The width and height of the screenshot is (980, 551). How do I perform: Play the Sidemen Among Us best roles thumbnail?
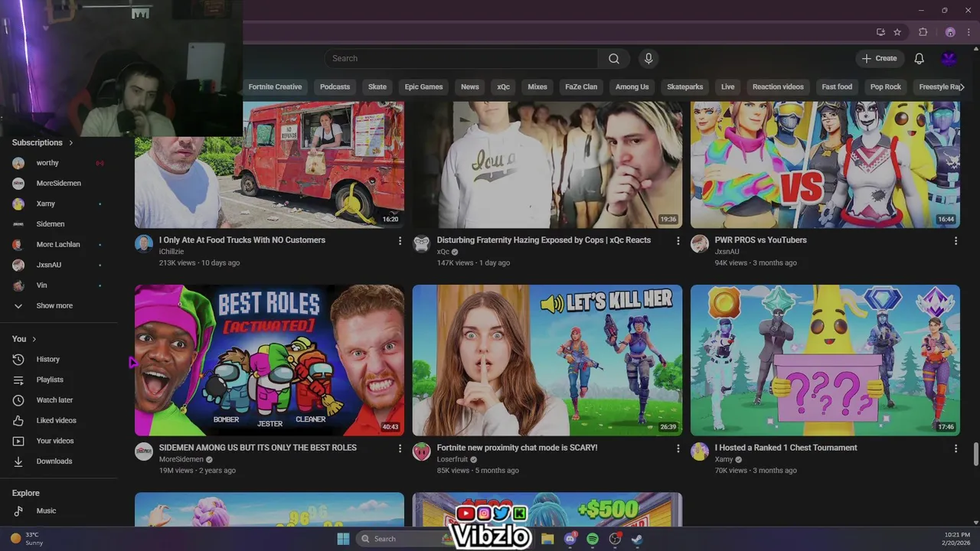point(269,360)
